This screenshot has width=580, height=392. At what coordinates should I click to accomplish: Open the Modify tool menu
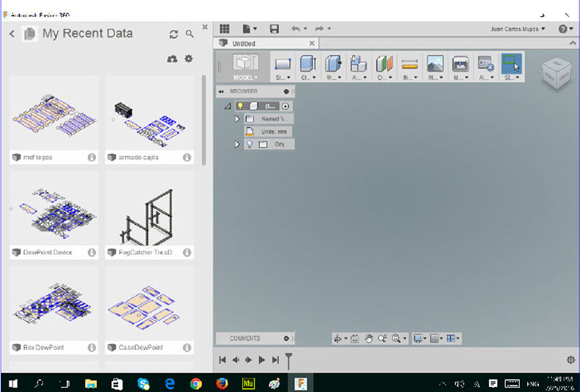(333, 67)
